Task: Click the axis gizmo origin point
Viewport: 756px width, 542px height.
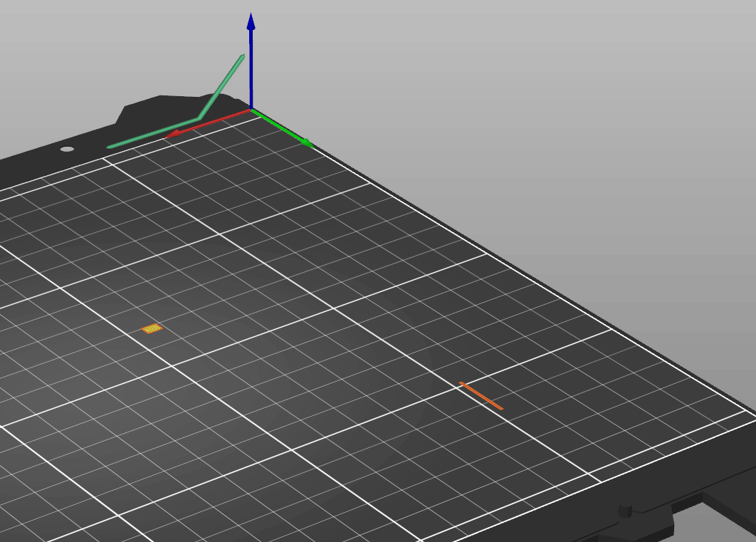Action: (251, 110)
